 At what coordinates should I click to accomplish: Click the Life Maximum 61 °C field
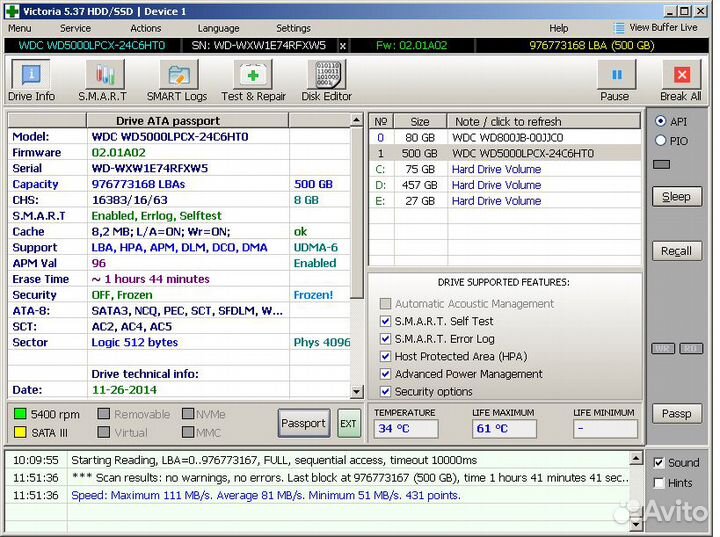tap(504, 429)
